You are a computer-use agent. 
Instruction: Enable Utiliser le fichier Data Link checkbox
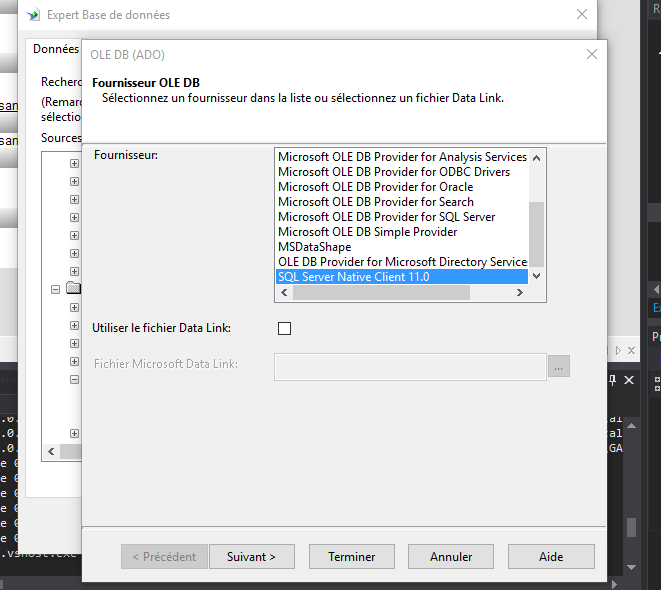285,328
